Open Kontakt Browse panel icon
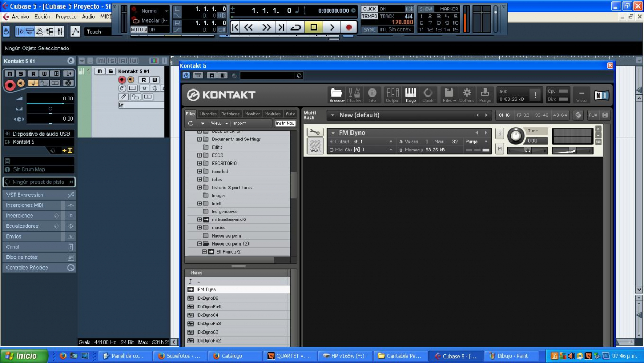Viewport: 644px width, 363px height. click(336, 95)
